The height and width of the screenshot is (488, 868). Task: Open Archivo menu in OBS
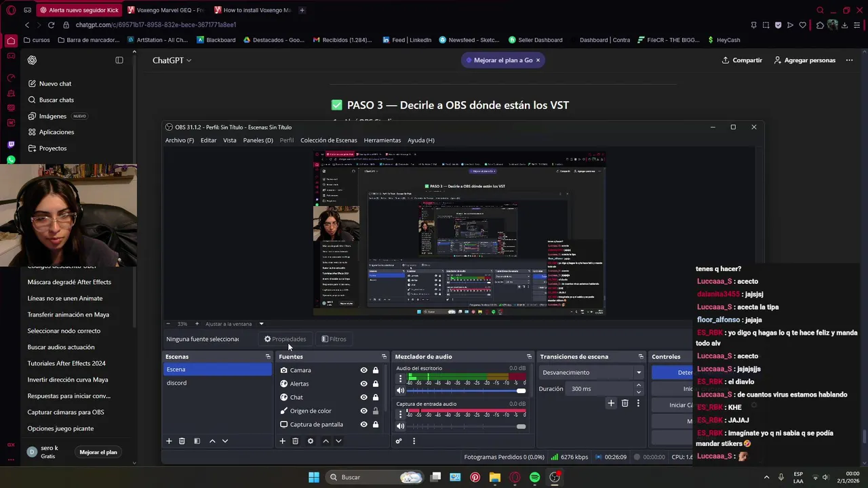tap(180, 140)
